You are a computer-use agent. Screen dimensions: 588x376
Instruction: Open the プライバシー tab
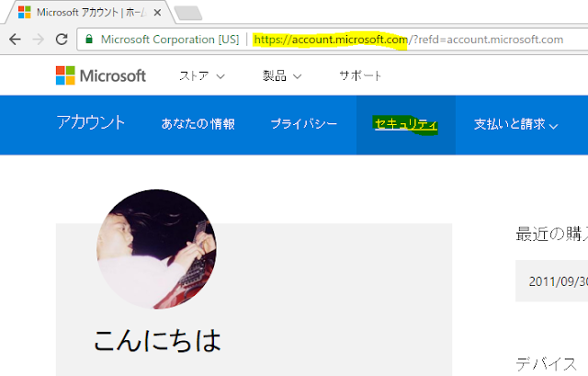[x=304, y=124]
